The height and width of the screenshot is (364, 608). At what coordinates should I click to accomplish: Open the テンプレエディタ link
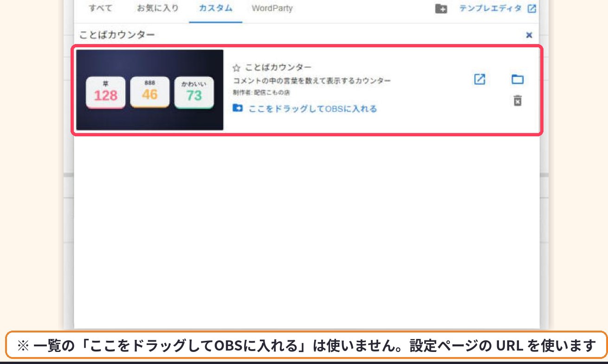(490, 8)
